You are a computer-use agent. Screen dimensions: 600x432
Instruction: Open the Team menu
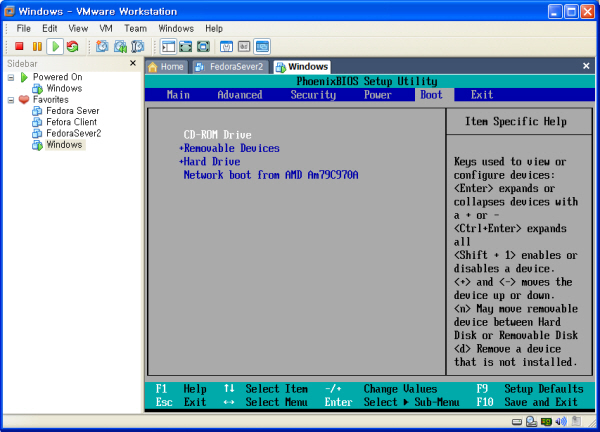pos(135,28)
